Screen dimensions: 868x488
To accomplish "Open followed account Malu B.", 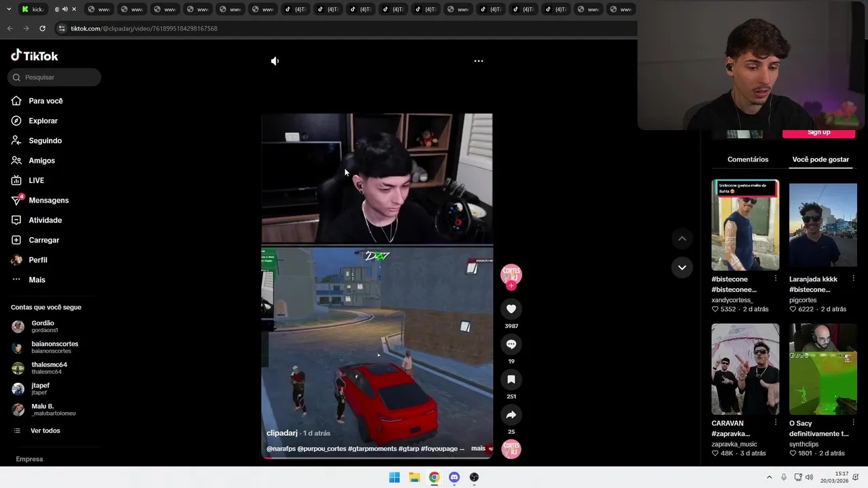I will coord(45,409).
